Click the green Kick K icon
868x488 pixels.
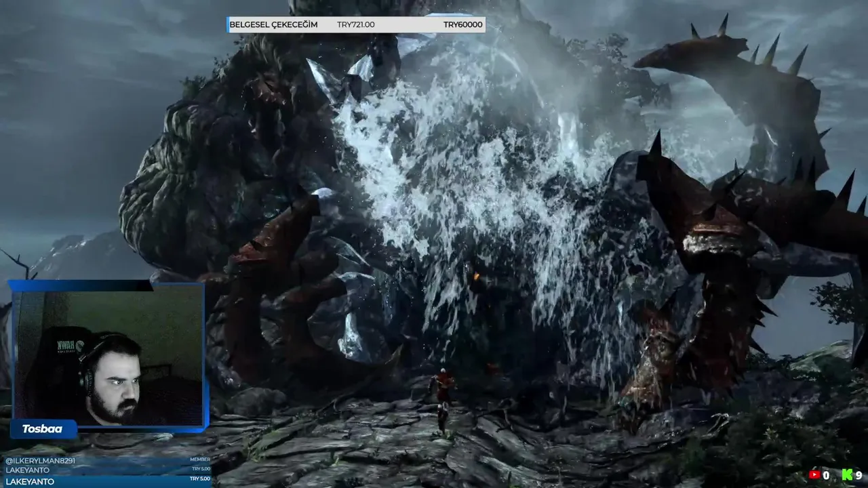pyautogui.click(x=847, y=475)
